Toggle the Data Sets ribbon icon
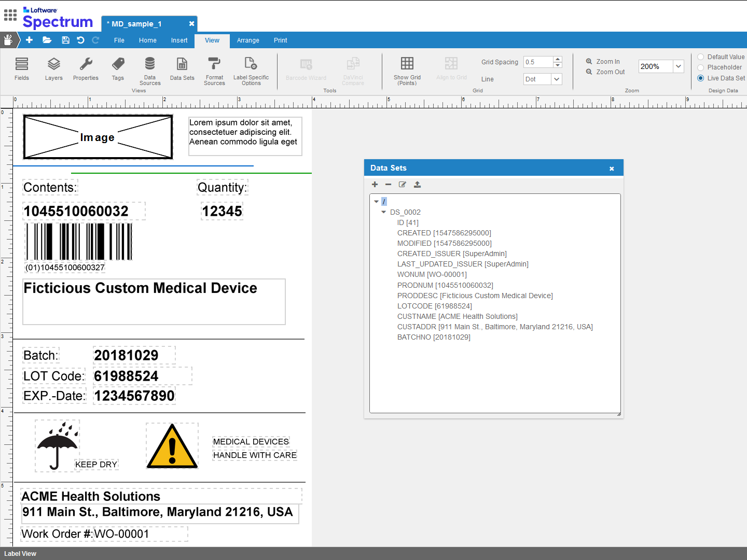The width and height of the screenshot is (747, 560). (x=182, y=68)
